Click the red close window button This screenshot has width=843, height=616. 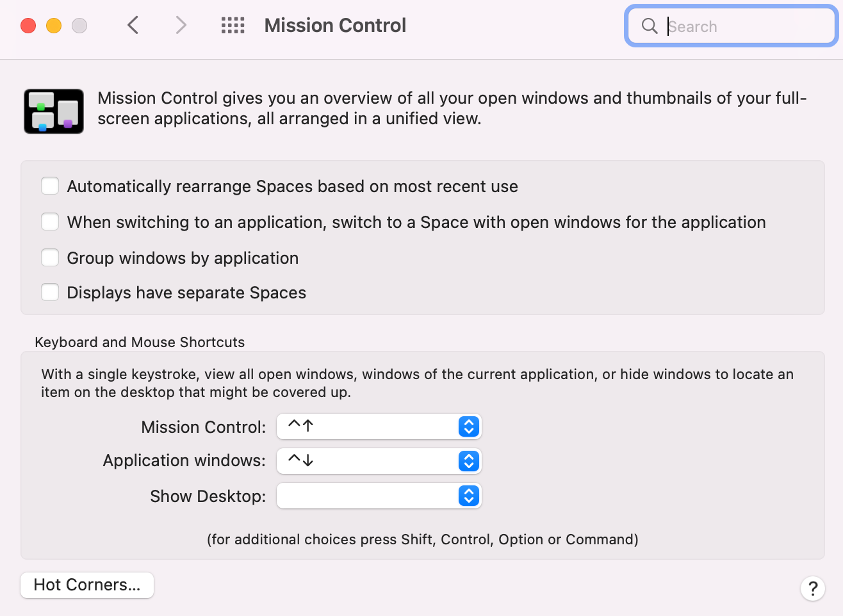pos(28,26)
